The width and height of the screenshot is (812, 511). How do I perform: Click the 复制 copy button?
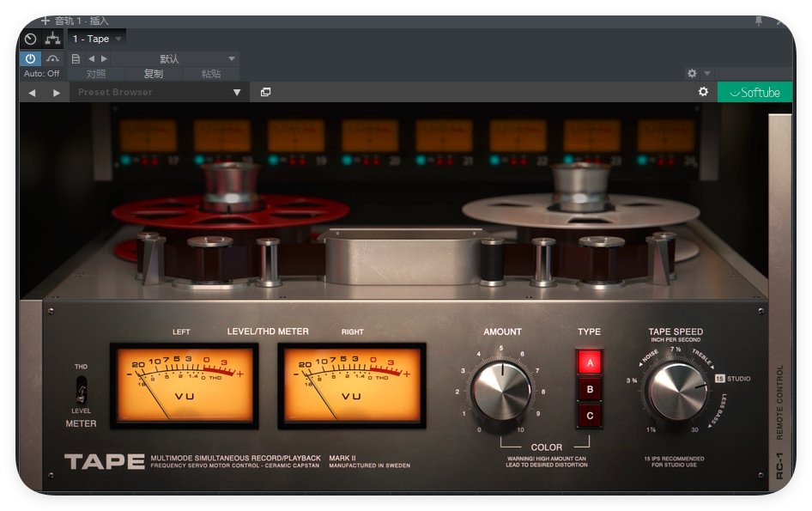(154, 74)
